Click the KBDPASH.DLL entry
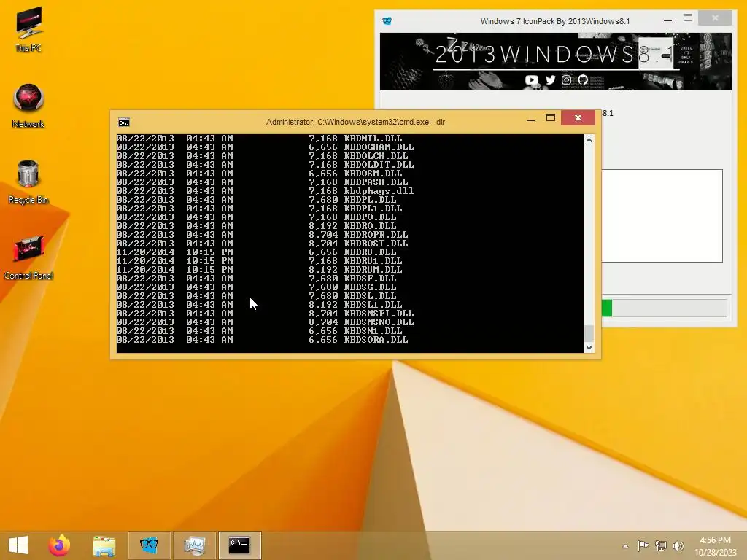747x560 pixels. coord(263,182)
